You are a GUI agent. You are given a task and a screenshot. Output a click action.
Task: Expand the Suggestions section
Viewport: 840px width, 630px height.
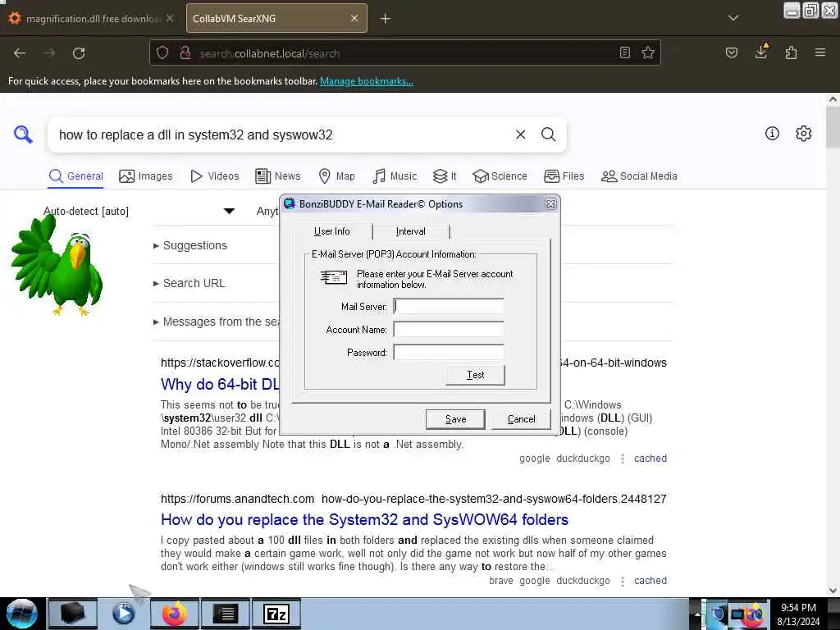190,245
